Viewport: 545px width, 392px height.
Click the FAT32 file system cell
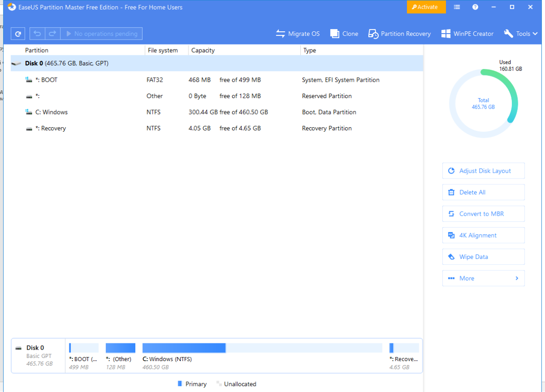click(x=154, y=80)
